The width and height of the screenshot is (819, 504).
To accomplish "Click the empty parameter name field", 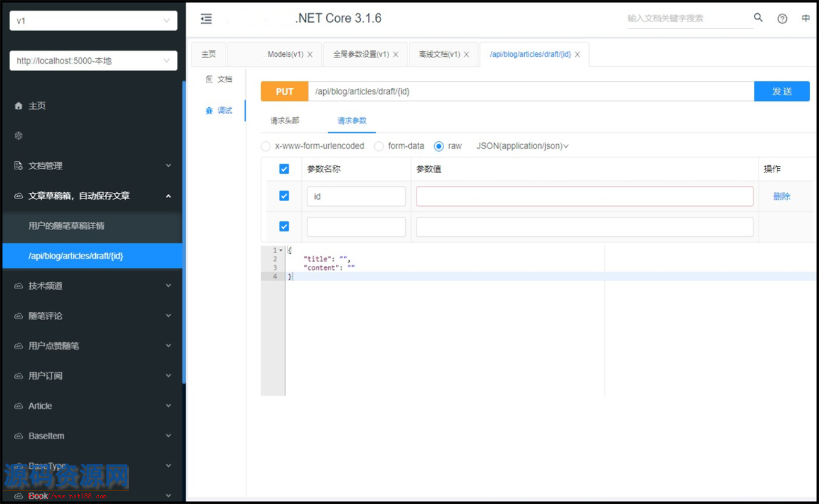I will coord(356,227).
